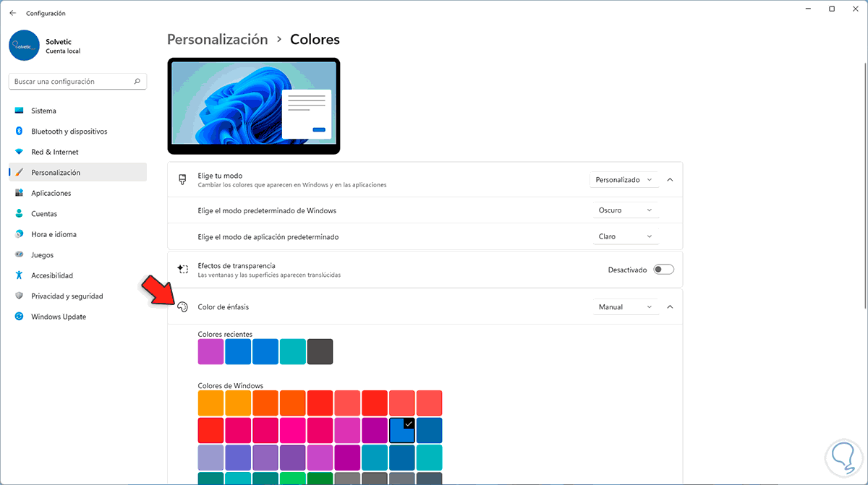
Task: Close the Configuración window
Action: (855, 9)
